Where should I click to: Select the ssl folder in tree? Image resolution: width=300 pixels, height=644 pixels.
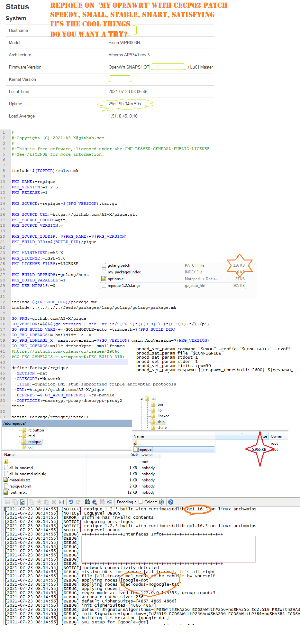coord(27,448)
